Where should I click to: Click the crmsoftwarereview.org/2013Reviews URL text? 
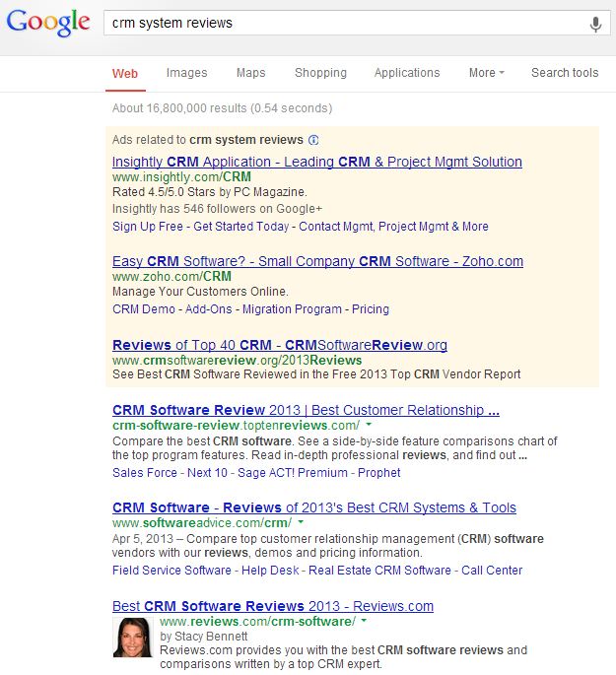pos(237,360)
